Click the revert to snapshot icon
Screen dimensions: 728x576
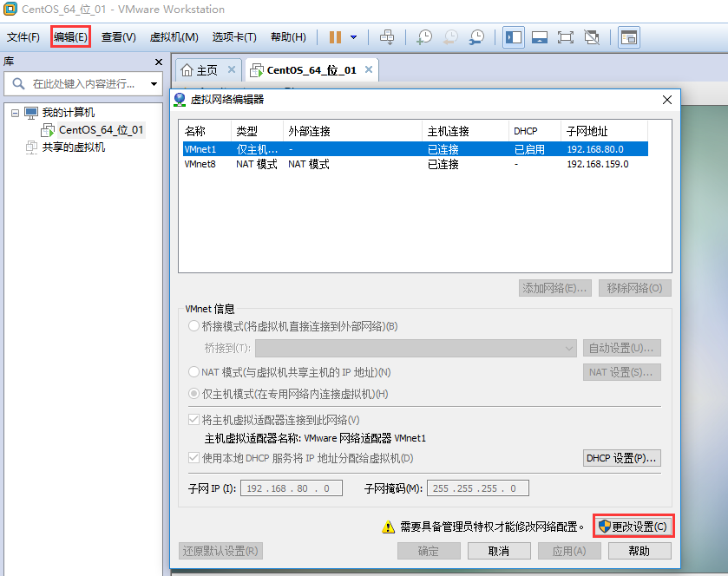450,37
